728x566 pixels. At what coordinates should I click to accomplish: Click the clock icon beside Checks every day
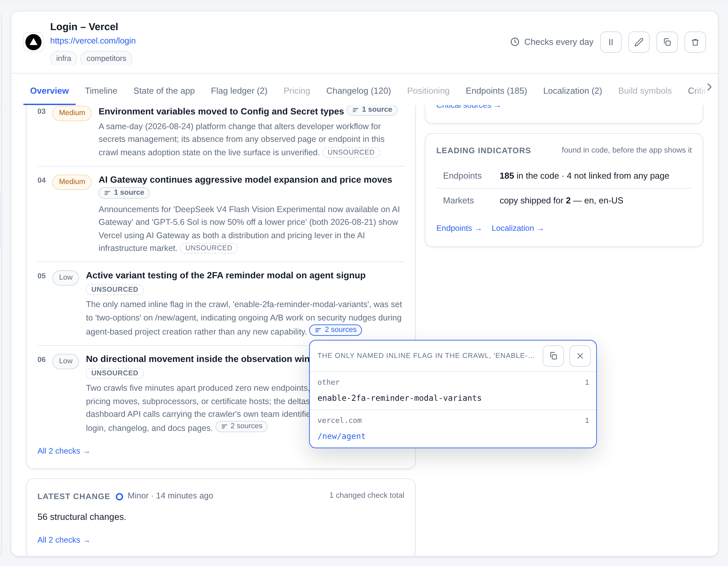[515, 42]
